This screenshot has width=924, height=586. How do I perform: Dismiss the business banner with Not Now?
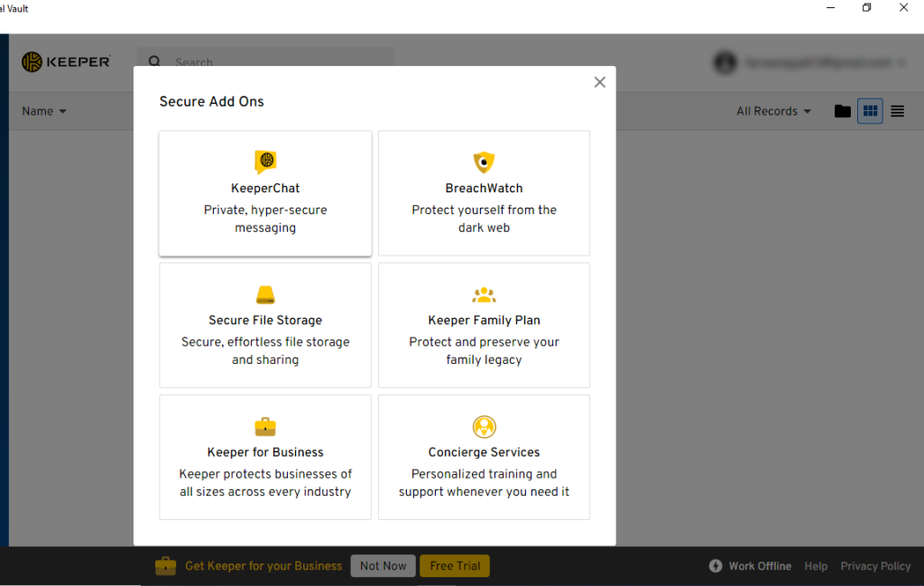(x=383, y=565)
